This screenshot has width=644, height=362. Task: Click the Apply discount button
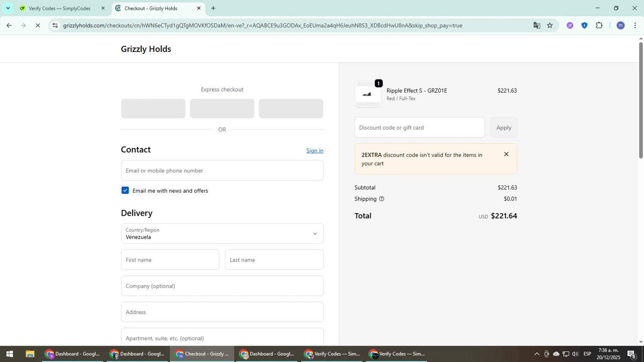point(504,127)
